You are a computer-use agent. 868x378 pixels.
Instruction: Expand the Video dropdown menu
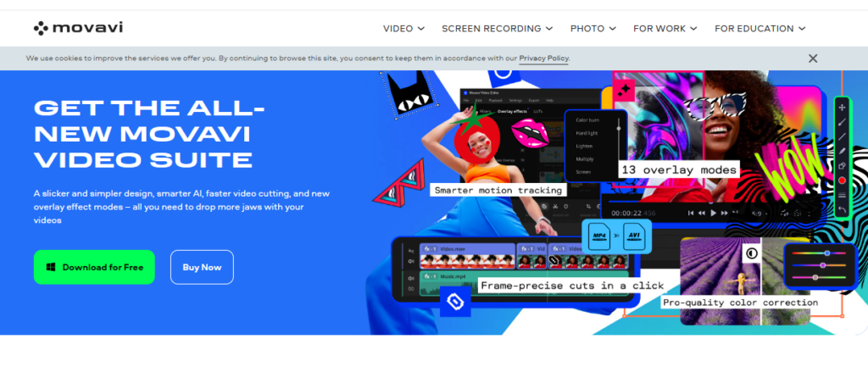click(x=403, y=28)
